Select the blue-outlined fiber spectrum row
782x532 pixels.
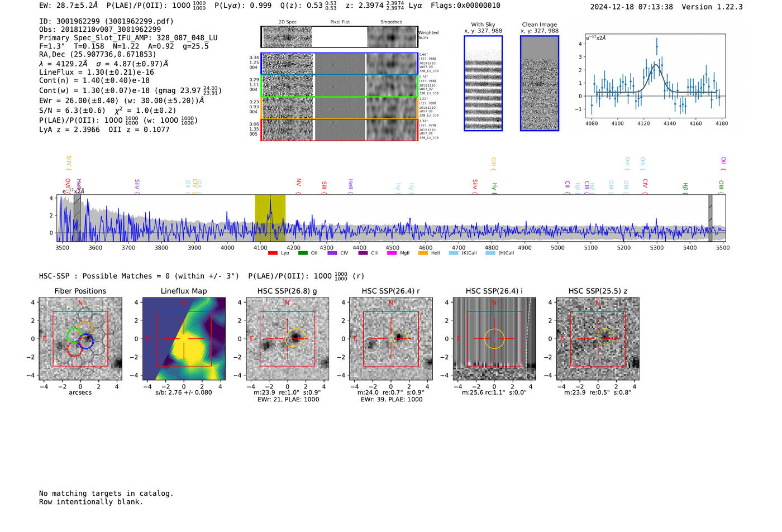(x=339, y=64)
